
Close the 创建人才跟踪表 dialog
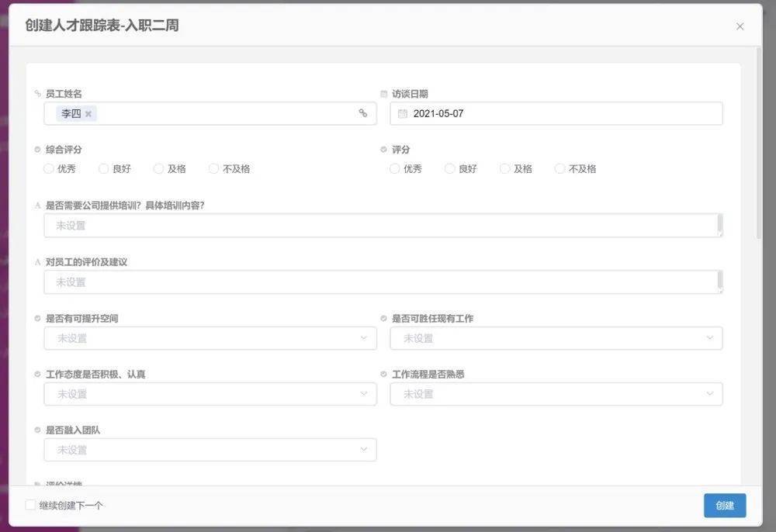(x=740, y=26)
